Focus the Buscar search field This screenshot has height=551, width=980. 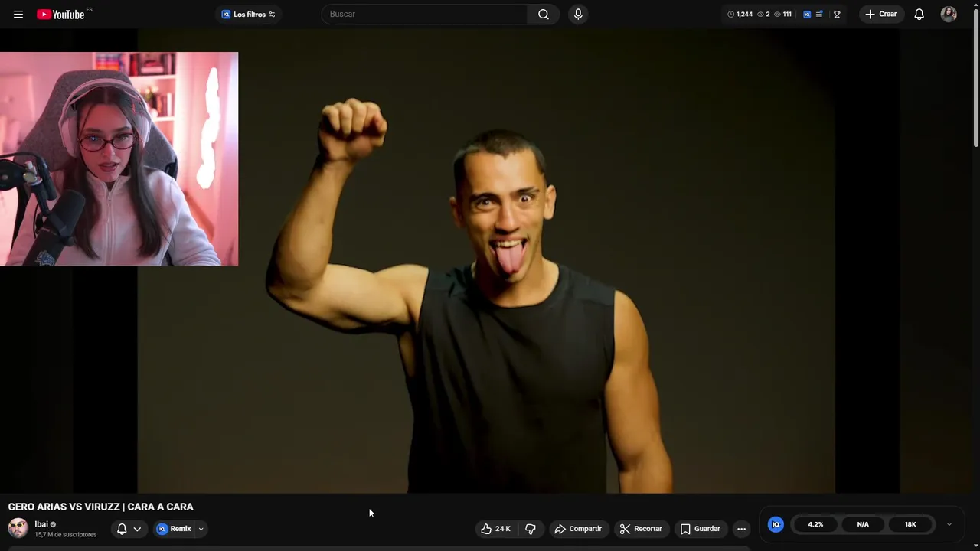coord(425,15)
